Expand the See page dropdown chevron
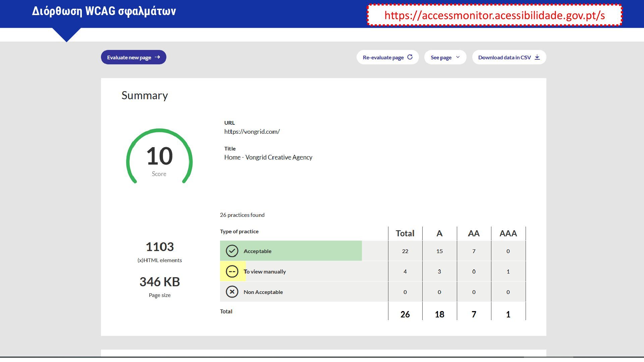 [458, 58]
